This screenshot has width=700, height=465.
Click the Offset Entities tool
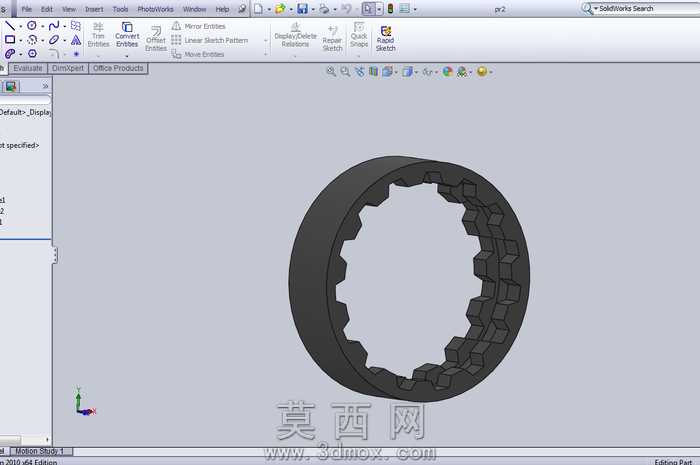(x=156, y=38)
